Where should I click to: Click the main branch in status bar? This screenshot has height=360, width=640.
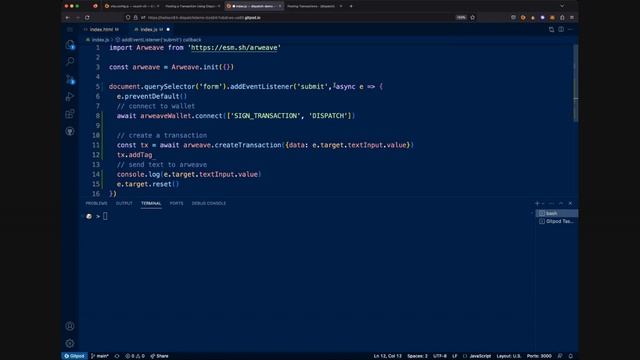tap(100, 356)
